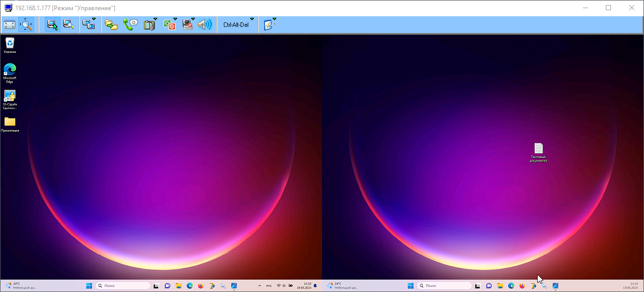Open the Start menu on the right monitor's taskbar
The height and width of the screenshot is (292, 644).
click(409, 286)
